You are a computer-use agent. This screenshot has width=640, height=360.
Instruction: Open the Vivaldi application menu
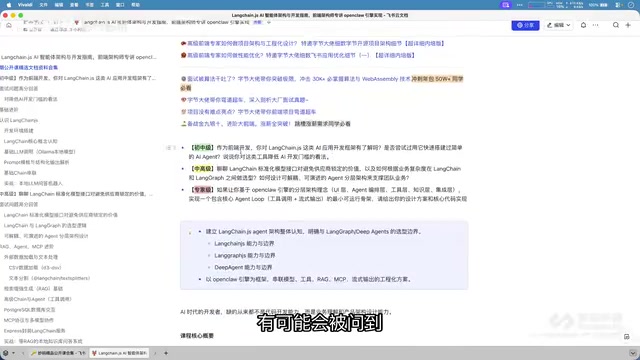pyautogui.click(x=25, y=5)
